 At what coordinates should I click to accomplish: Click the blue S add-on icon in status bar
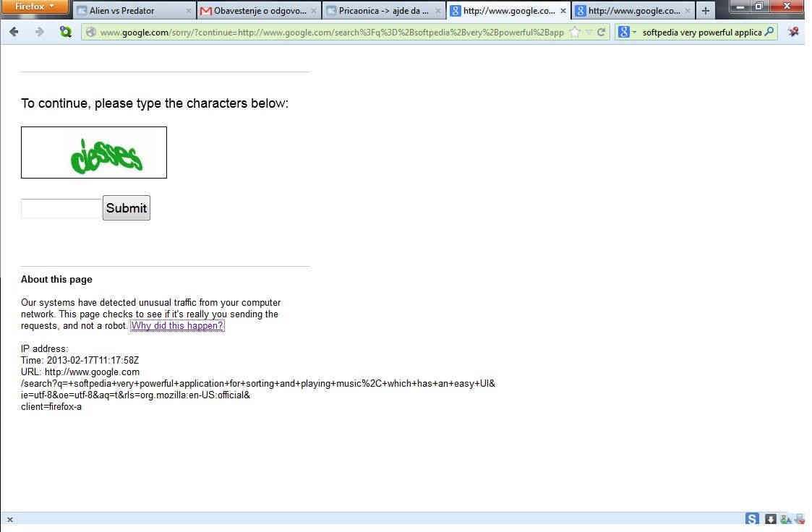click(x=752, y=518)
